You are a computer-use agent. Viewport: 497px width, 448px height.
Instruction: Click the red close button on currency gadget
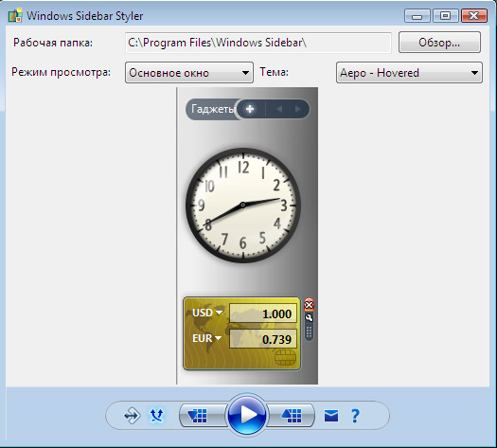click(x=309, y=305)
